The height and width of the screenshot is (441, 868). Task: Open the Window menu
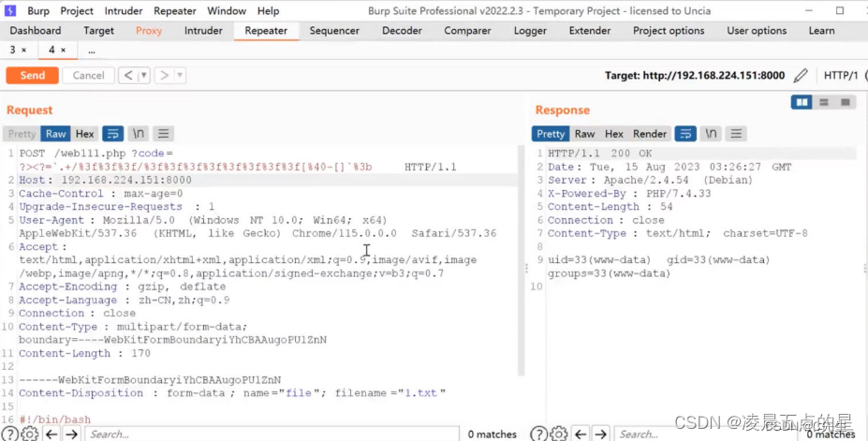point(227,10)
